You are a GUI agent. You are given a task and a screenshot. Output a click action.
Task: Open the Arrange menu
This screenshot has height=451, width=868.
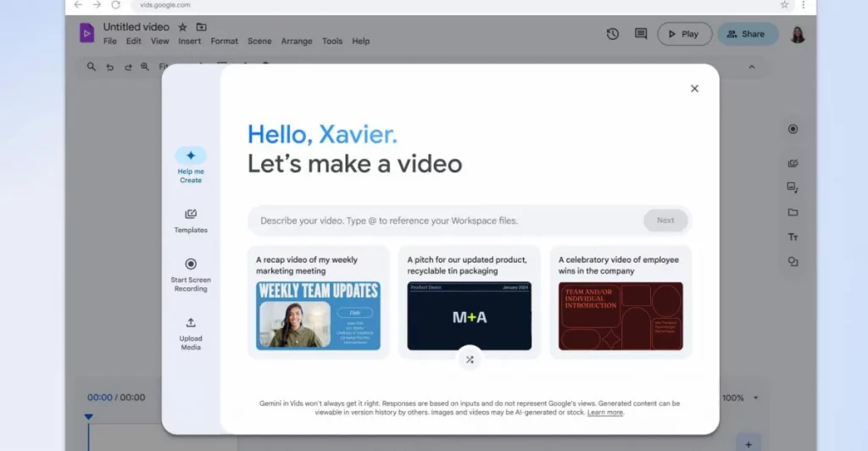pyautogui.click(x=297, y=41)
